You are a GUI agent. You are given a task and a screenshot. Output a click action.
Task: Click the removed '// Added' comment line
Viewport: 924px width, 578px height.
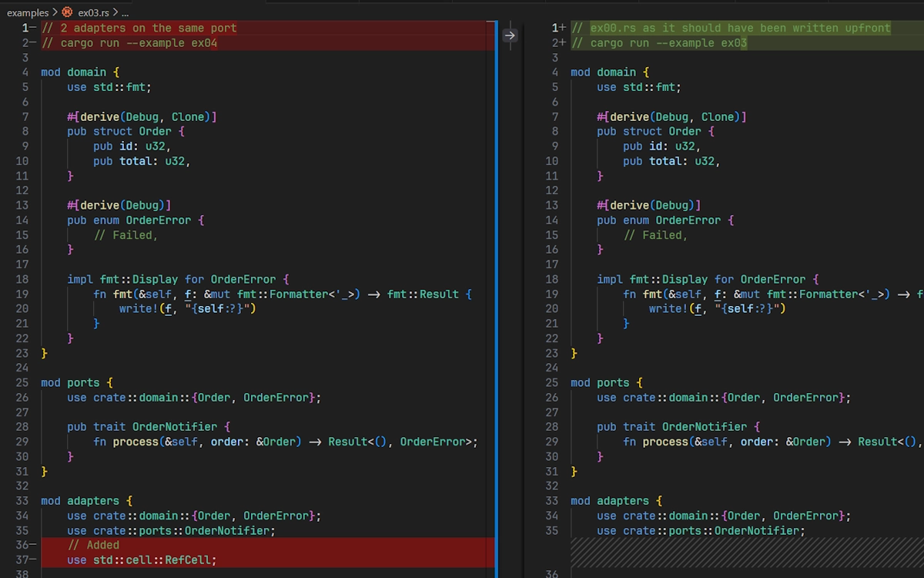pyautogui.click(x=92, y=545)
